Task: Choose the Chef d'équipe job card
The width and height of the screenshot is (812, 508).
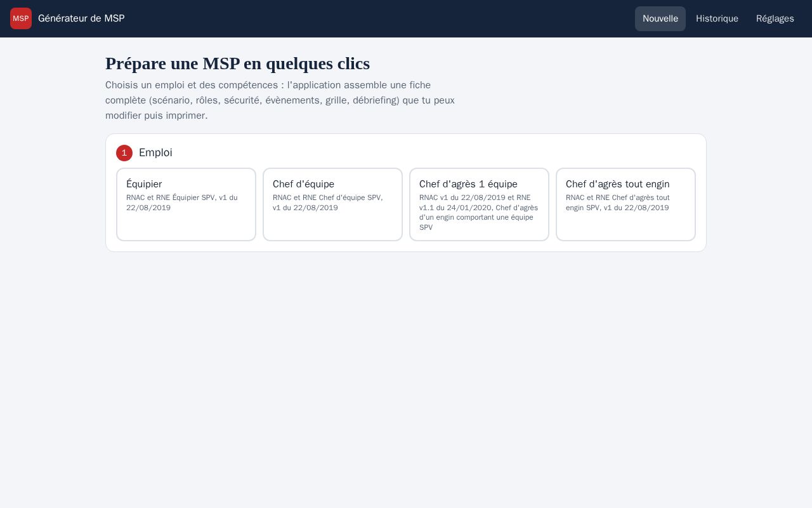Action: click(332, 204)
